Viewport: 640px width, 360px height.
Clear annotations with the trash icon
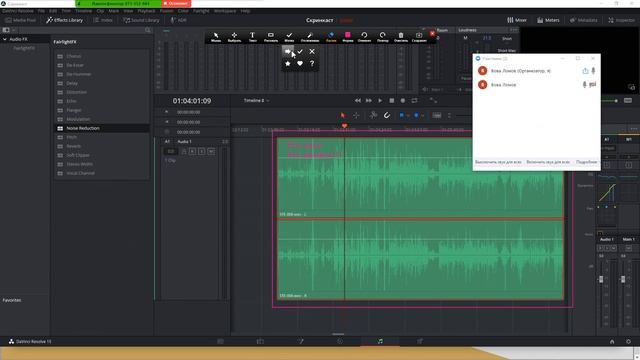(401, 37)
